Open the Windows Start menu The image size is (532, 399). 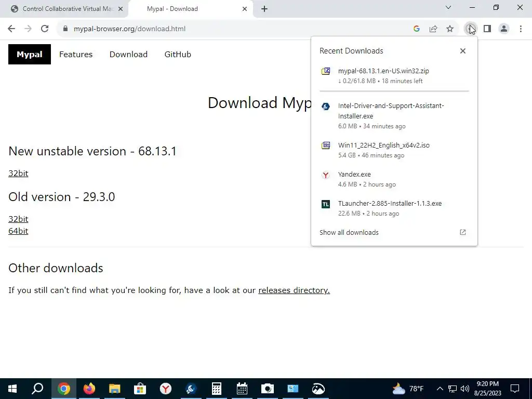tap(12, 389)
